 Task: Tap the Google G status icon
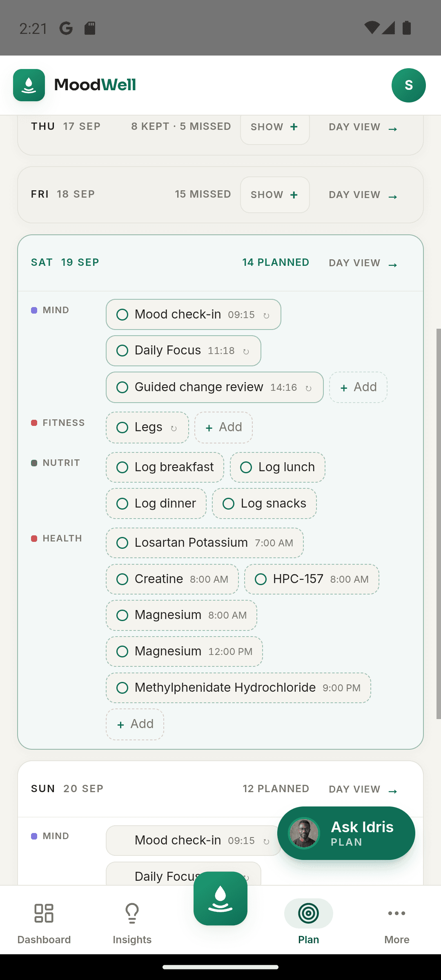tap(66, 28)
